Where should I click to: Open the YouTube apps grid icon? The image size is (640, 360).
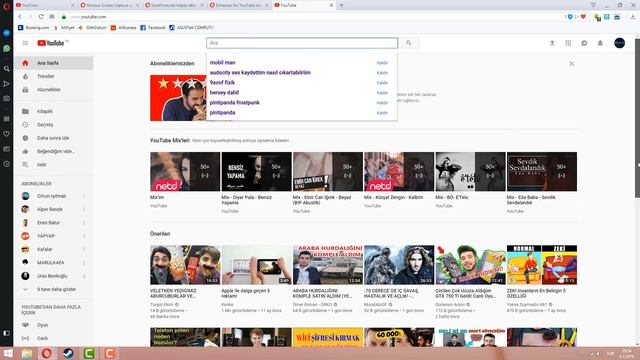(568, 43)
